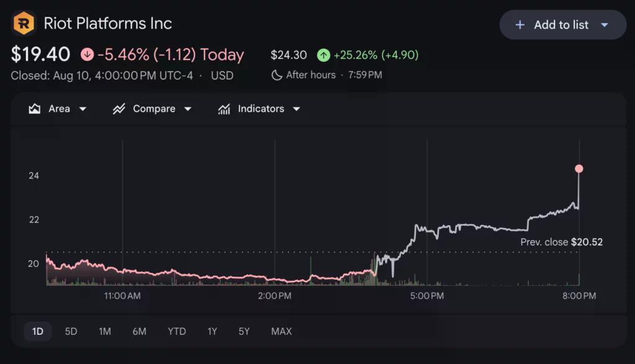The image size is (635, 364).
Task: Select the 1Y time range tab
Action: [x=212, y=331]
